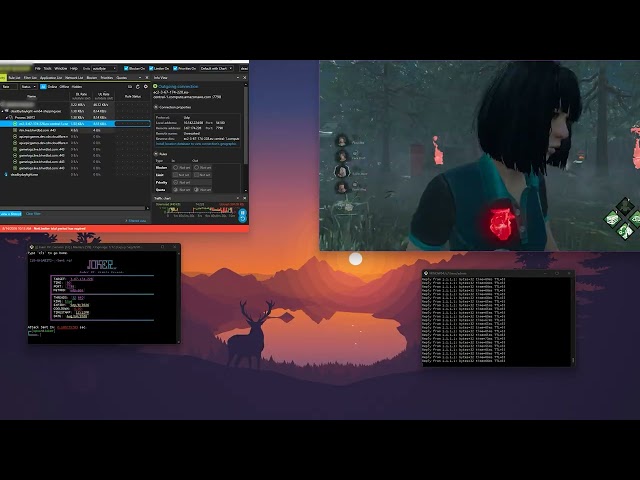Switch to the Blocker tab

point(92,78)
